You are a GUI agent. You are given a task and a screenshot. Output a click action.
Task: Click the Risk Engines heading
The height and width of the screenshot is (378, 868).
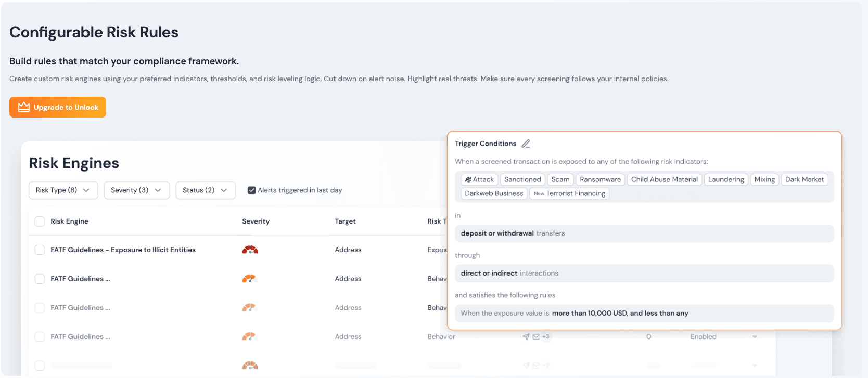[74, 163]
